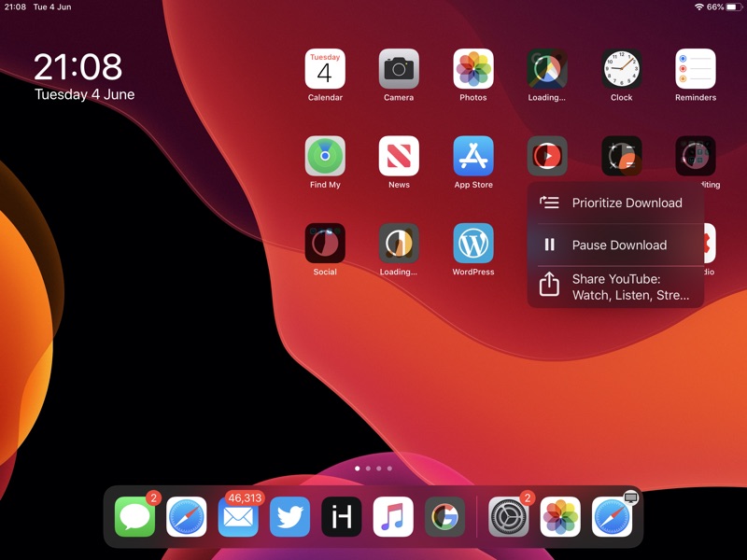Launch the Reminders app
The image size is (747, 560).
pos(696,68)
